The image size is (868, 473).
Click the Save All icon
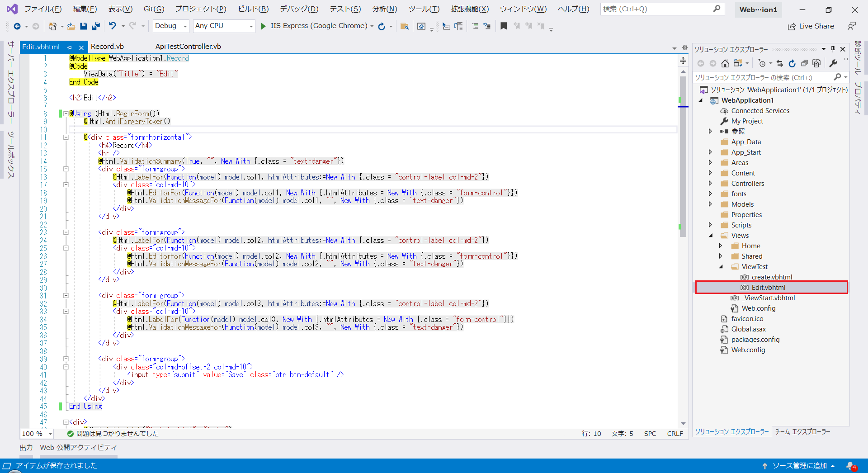[x=95, y=26]
